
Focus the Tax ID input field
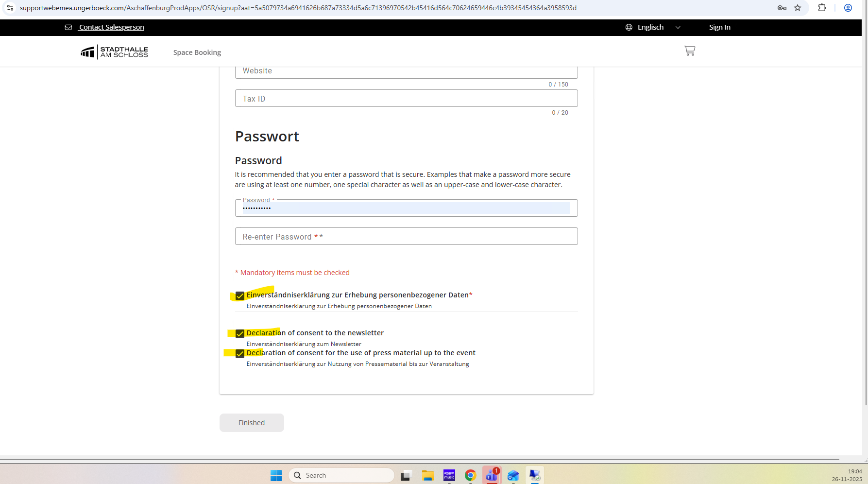[407, 99]
